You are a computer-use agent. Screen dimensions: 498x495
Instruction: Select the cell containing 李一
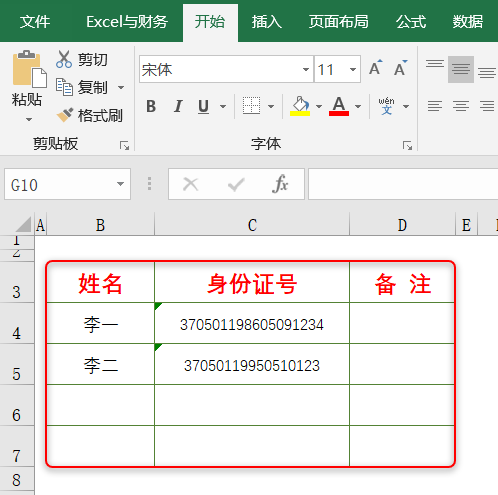pos(100,323)
